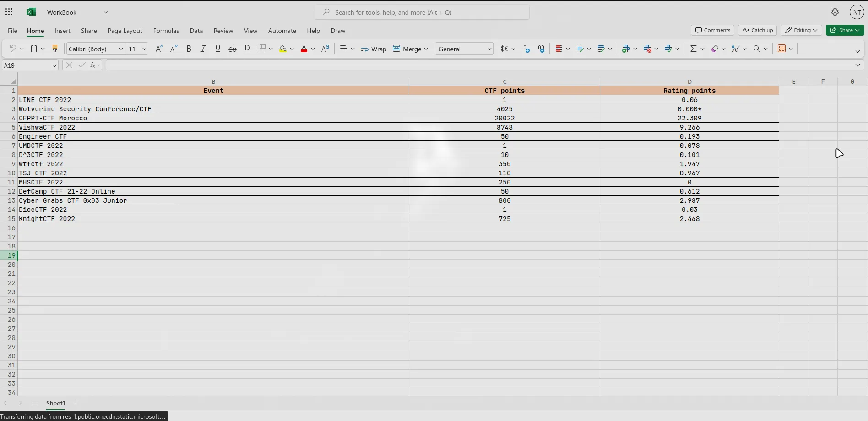Select the Format Painter tool

(x=55, y=49)
